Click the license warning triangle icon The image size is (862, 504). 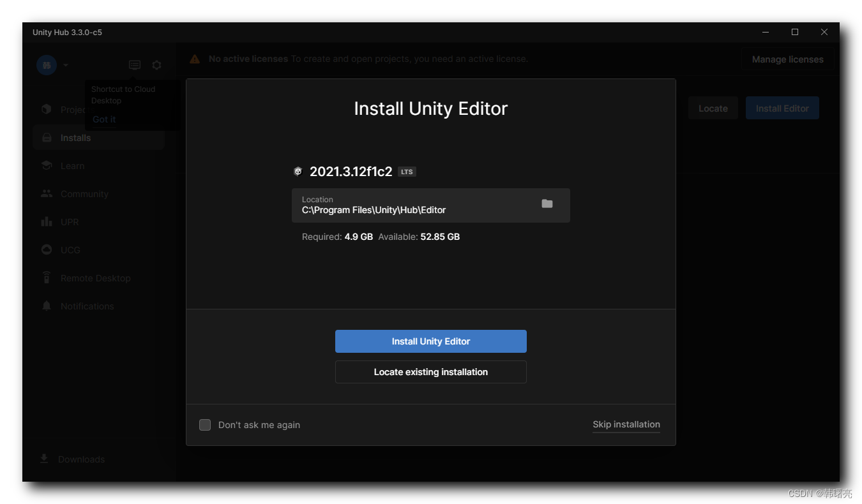(x=195, y=58)
